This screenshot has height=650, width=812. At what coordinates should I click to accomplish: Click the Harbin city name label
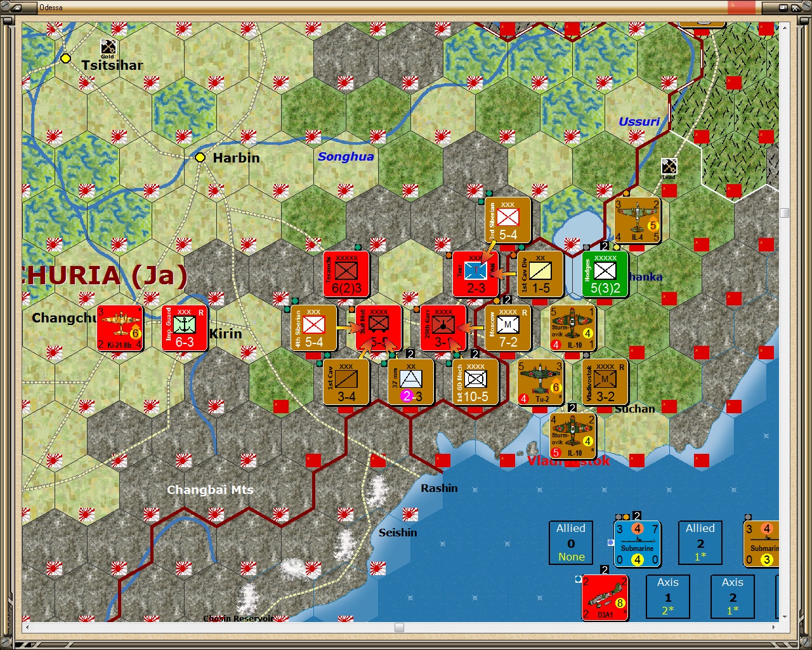click(236, 158)
